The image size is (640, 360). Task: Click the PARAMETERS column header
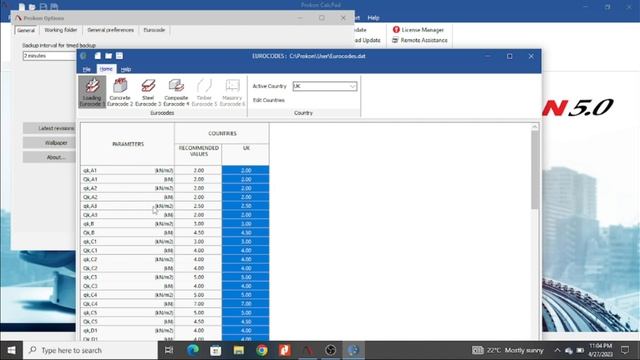point(128,144)
